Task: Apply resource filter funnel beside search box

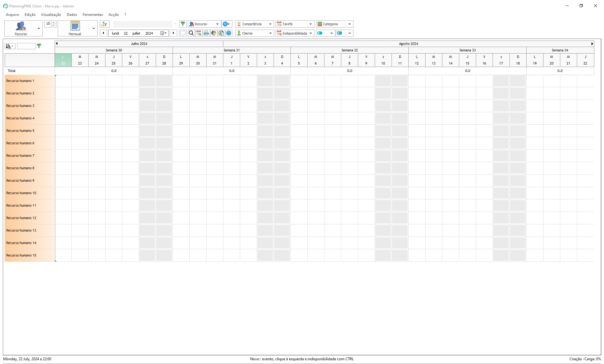Action: tap(39, 46)
